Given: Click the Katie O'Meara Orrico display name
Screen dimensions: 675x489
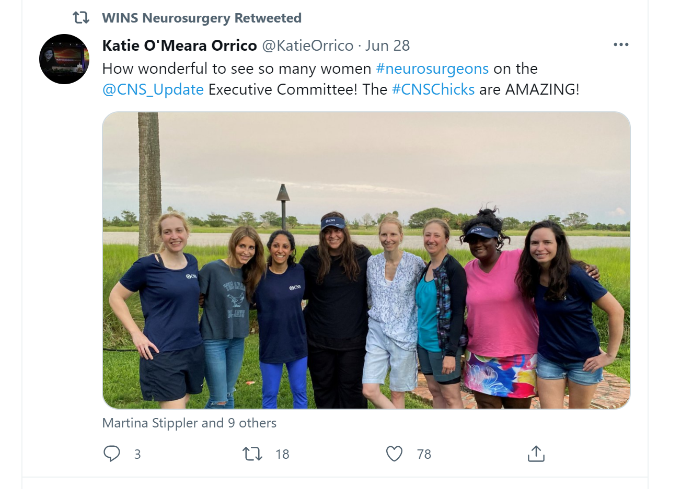Looking at the screenshot, I should 179,46.
